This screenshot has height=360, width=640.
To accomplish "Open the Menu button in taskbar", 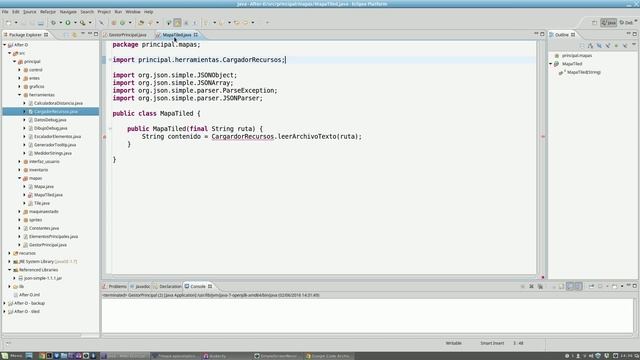I will pyautogui.click(x=12, y=356).
